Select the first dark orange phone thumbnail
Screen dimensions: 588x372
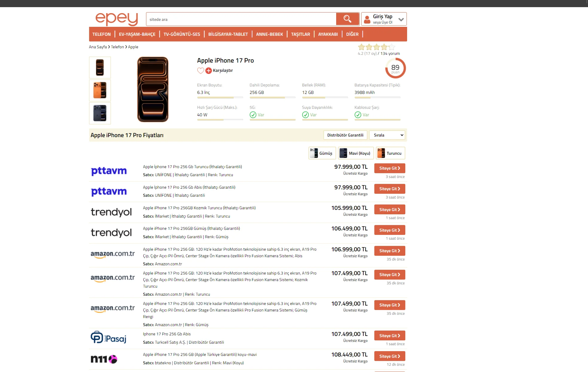pos(100,67)
